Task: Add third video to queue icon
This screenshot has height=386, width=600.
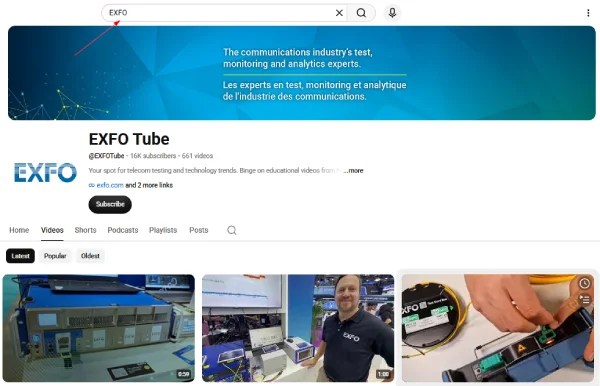Action: [584, 299]
